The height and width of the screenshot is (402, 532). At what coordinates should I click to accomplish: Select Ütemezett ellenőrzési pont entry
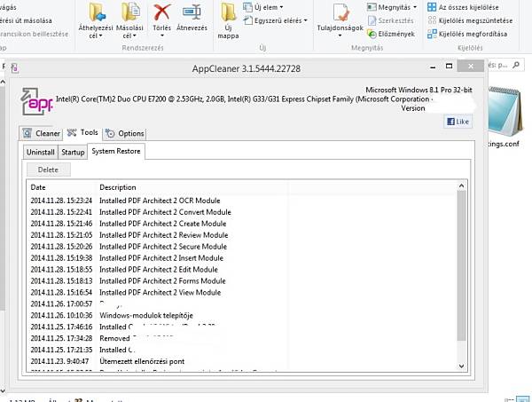pyautogui.click(x=243, y=361)
